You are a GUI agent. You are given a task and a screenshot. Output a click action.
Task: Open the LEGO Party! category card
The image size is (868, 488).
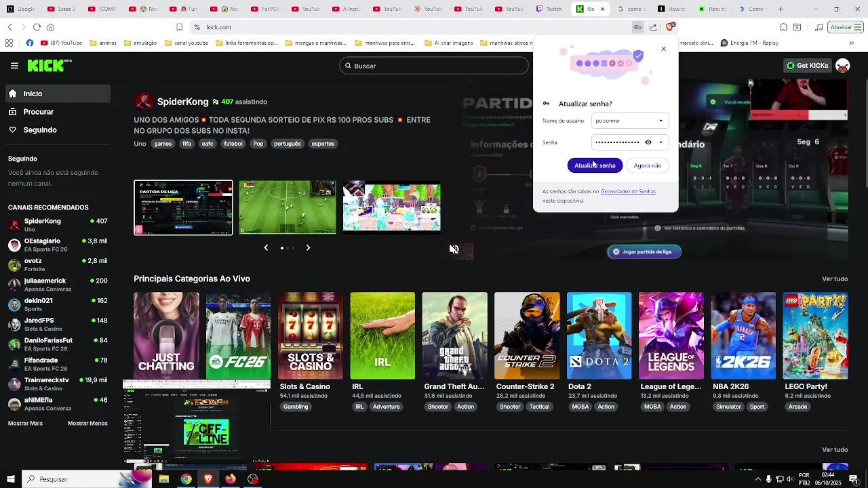(816, 335)
